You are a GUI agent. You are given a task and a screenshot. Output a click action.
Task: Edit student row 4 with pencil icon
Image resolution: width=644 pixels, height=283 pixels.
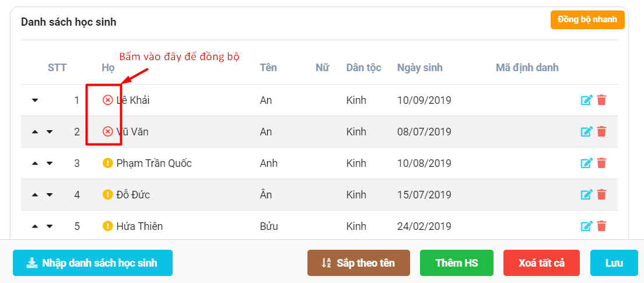pyautogui.click(x=587, y=195)
